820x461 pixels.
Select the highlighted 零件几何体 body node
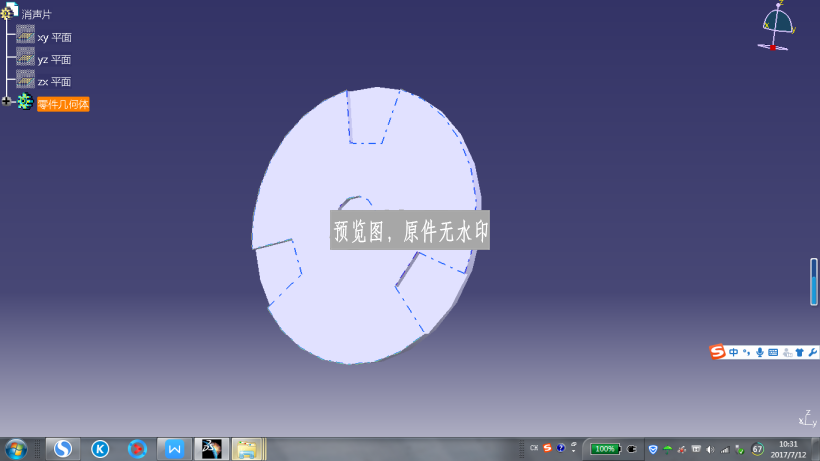coord(63,105)
